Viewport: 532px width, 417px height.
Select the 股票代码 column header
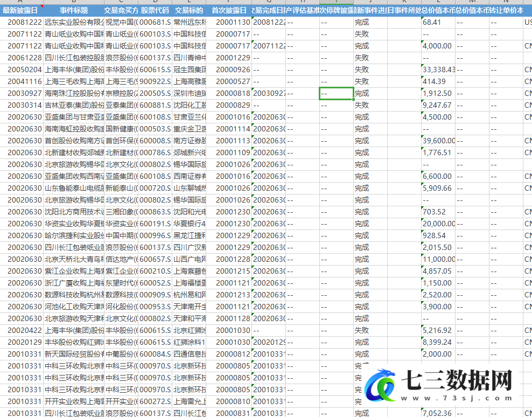coord(155,11)
